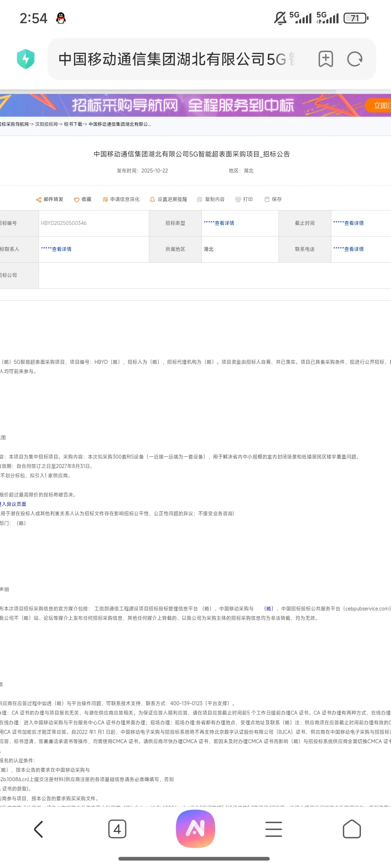Click 申请信息深化 option

(121, 199)
